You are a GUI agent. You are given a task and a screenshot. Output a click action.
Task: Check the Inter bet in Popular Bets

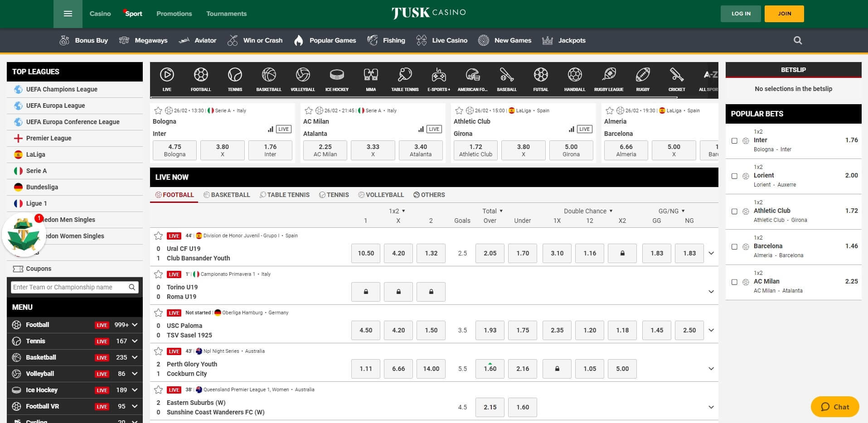coord(734,140)
